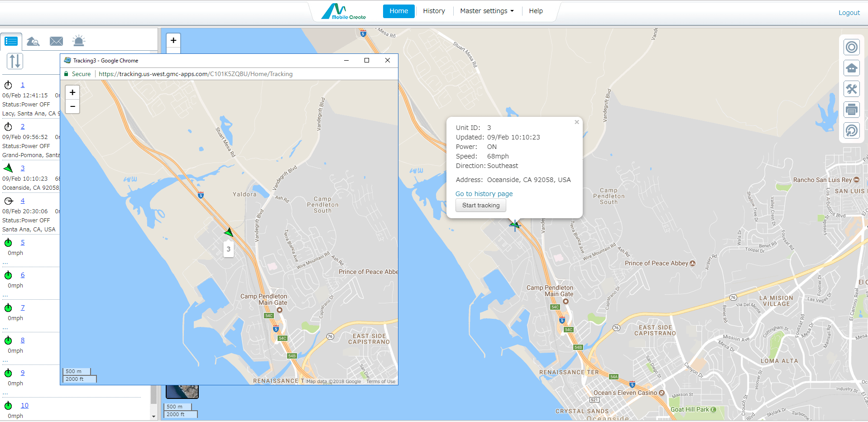Click the "LA MISION VILLAGE" map label

point(776,301)
